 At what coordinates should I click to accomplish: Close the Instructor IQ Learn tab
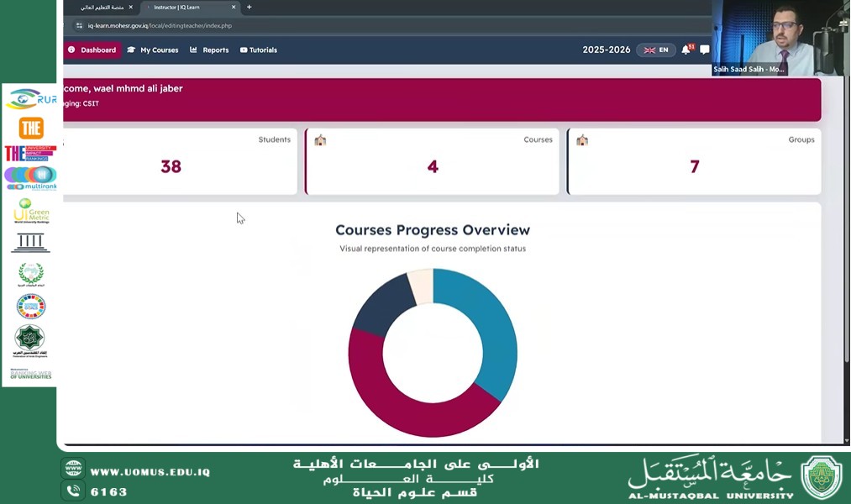coord(234,8)
